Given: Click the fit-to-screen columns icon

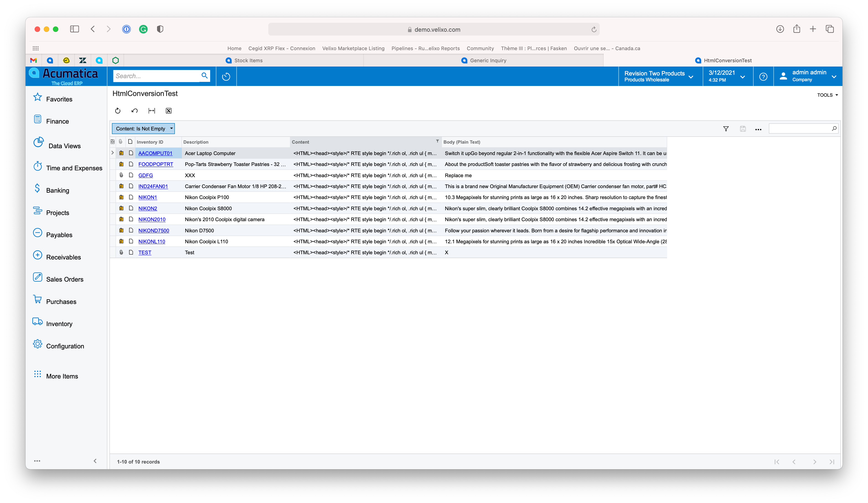Looking at the screenshot, I should pos(152,111).
